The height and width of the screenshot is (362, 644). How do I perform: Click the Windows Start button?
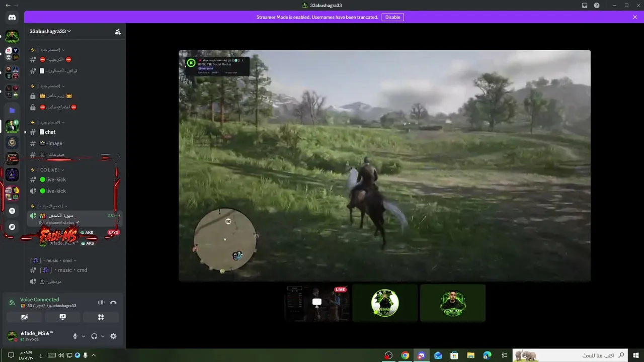click(635, 355)
